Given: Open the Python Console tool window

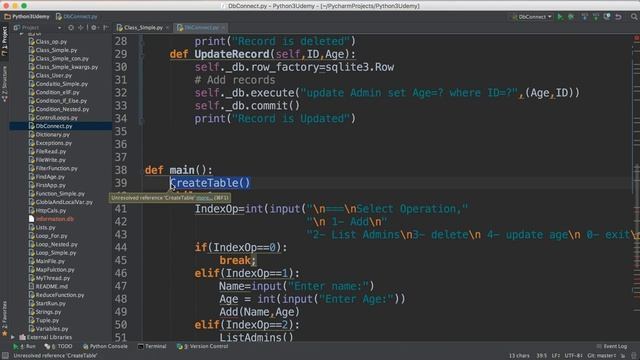Looking at the screenshot, I should point(105,347).
